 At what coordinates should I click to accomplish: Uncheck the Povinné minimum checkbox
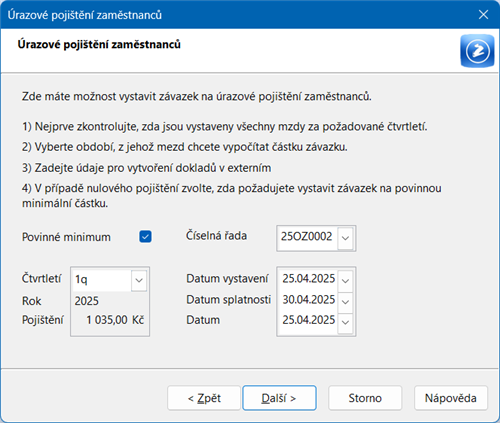click(145, 237)
